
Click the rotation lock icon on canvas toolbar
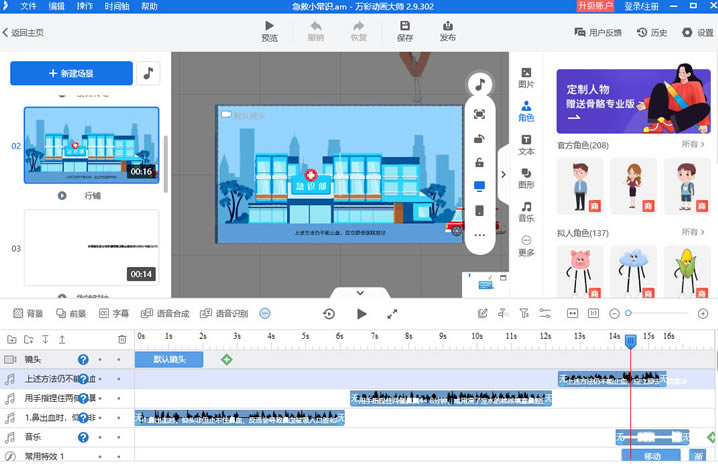coord(479,139)
